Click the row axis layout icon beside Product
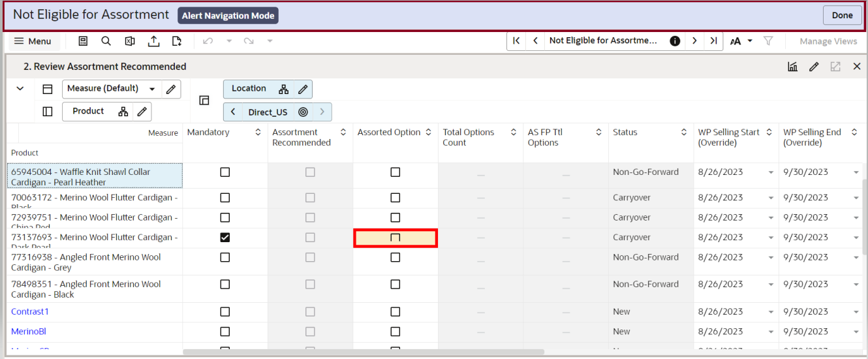The width and height of the screenshot is (868, 359). [48, 112]
